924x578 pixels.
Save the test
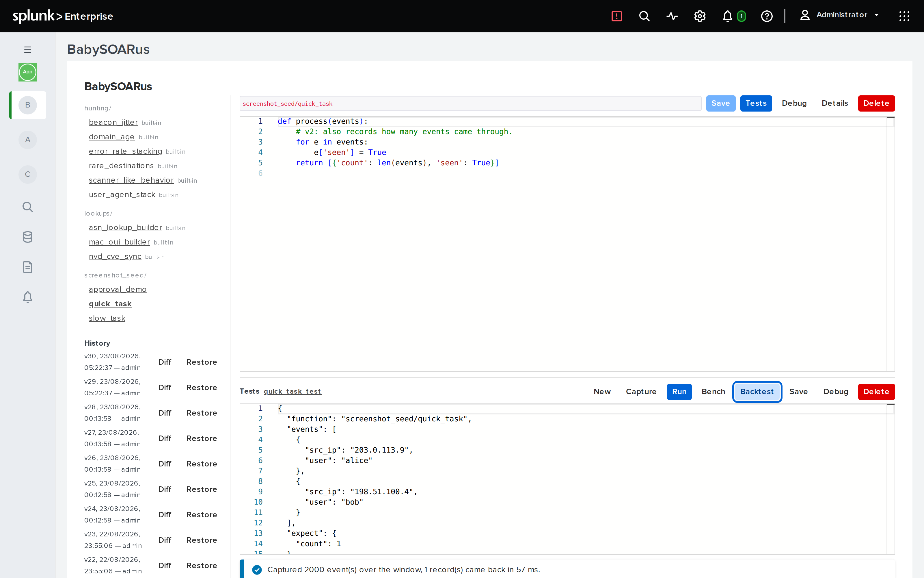(x=798, y=392)
